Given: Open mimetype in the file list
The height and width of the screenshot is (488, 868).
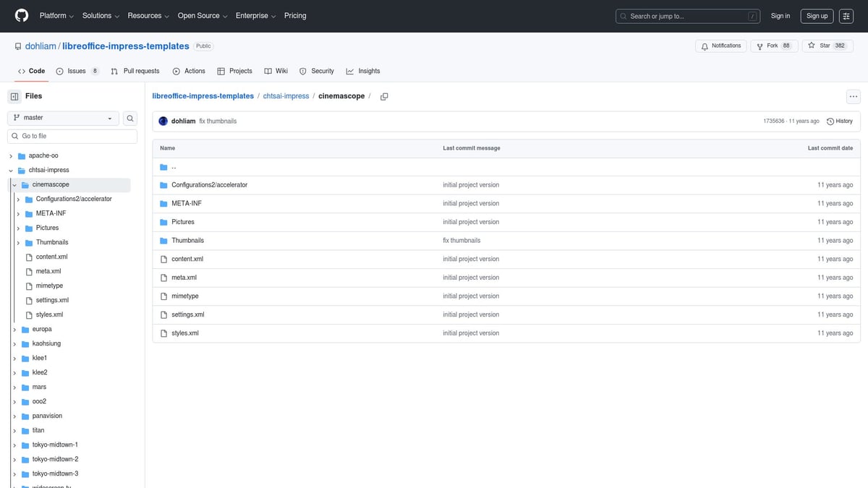Looking at the screenshot, I should 184,296.
